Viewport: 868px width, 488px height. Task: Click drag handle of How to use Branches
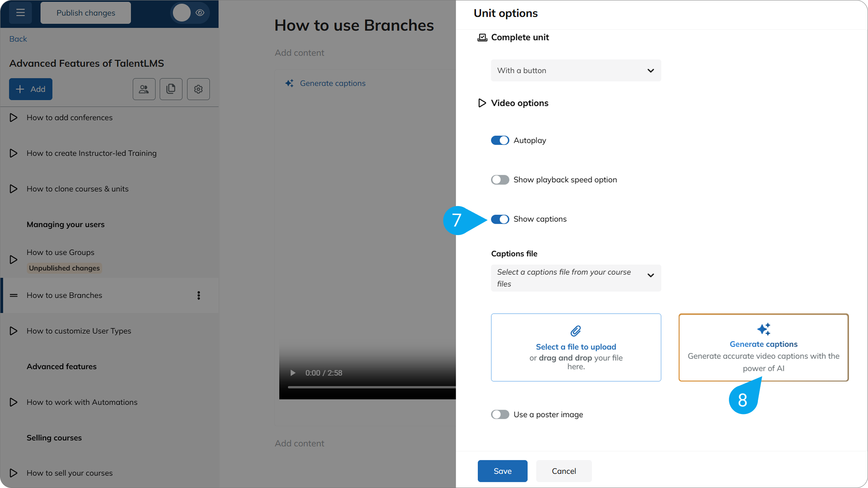[14, 295]
